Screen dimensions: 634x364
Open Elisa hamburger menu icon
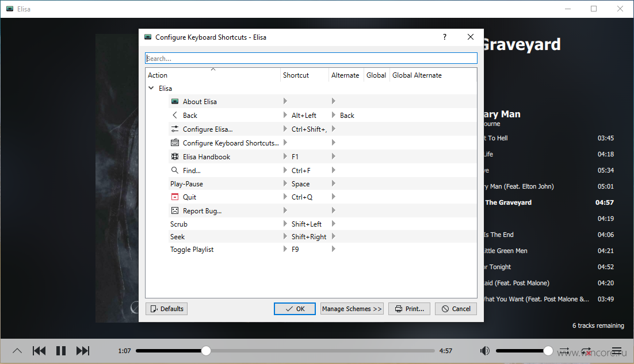[617, 351]
